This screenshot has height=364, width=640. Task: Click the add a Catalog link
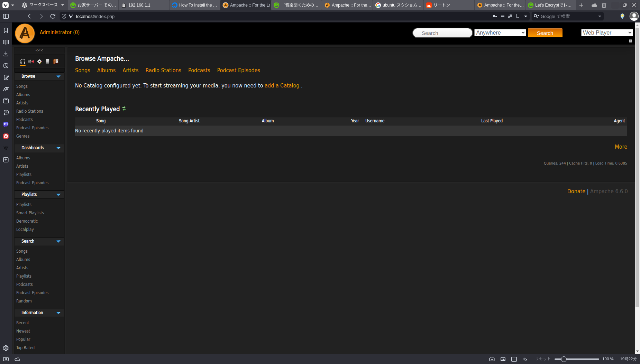tap(282, 85)
